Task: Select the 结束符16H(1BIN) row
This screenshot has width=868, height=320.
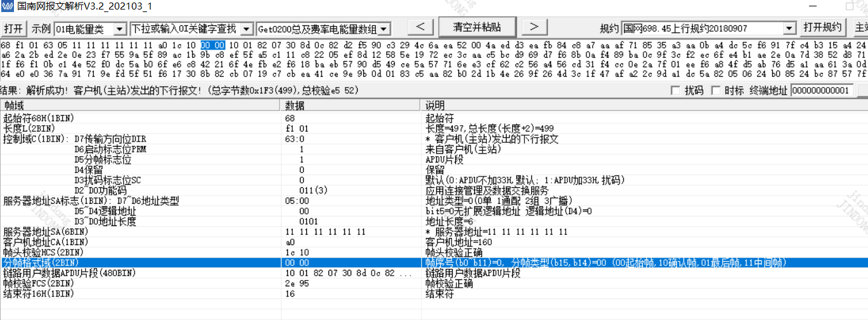Action: pos(434,294)
